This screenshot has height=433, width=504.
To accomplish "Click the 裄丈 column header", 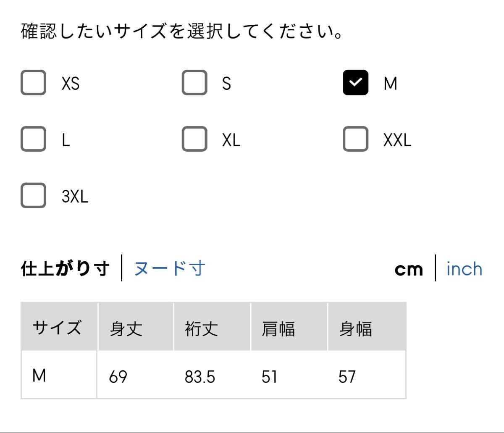I will click(202, 328).
